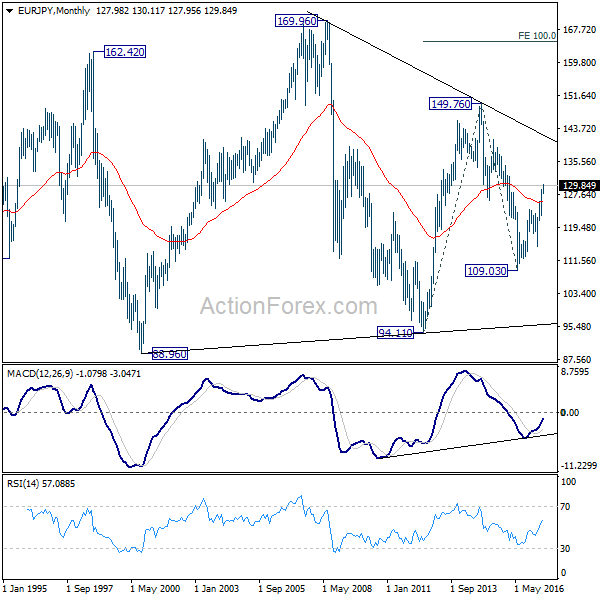Click the 1 Jan 2003 date label

217,589
